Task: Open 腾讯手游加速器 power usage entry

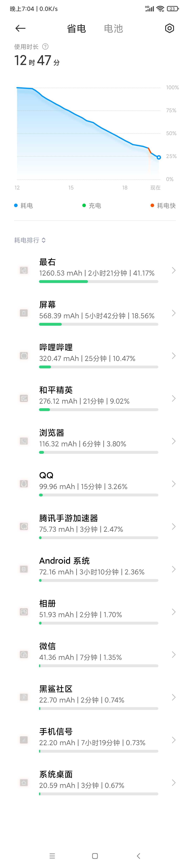Action: [95, 526]
